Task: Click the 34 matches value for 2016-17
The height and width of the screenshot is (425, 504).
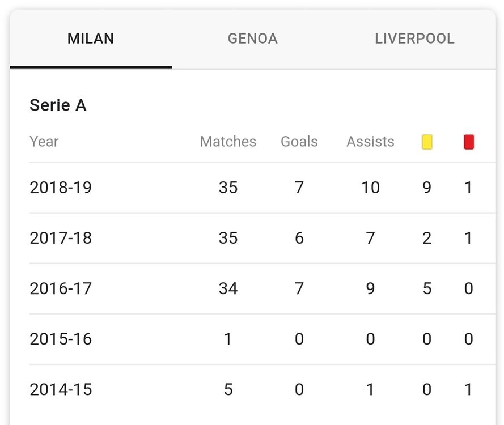Action: pyautogui.click(x=228, y=288)
